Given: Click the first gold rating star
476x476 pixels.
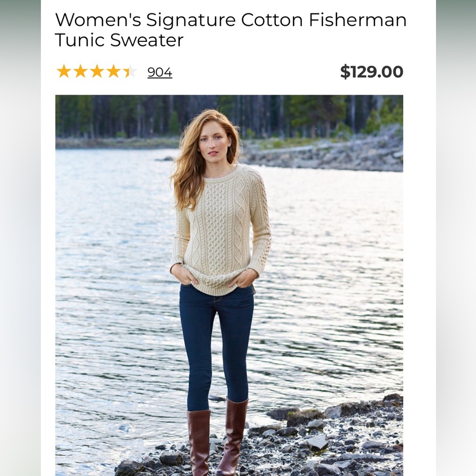Looking at the screenshot, I should (63, 72).
